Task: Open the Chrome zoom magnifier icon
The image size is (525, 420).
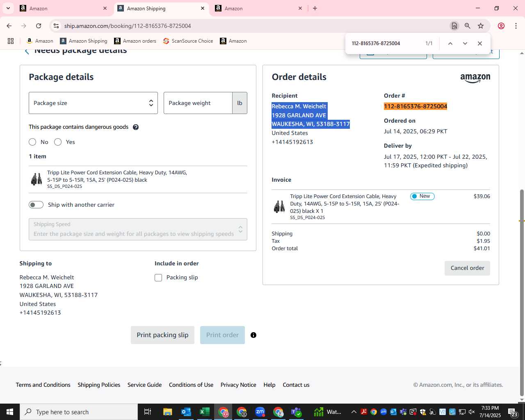Action: 468,26
